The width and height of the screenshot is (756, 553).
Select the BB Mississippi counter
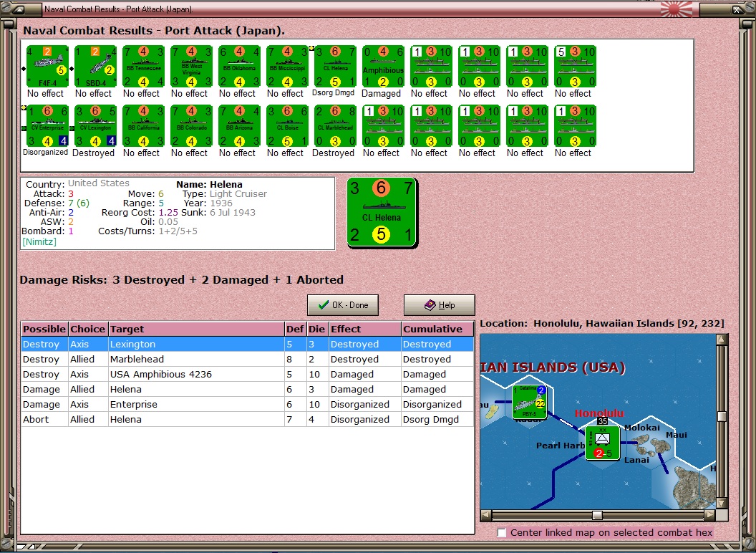(x=287, y=67)
